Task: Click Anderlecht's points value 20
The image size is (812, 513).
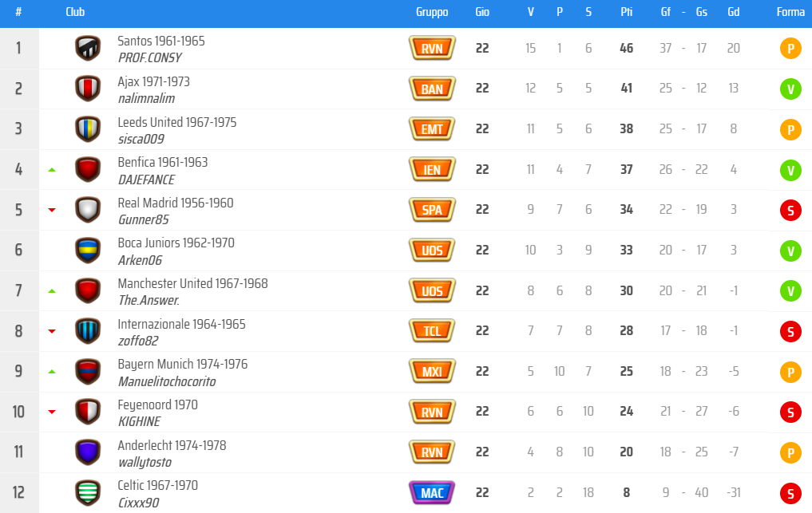Action: click(x=627, y=452)
